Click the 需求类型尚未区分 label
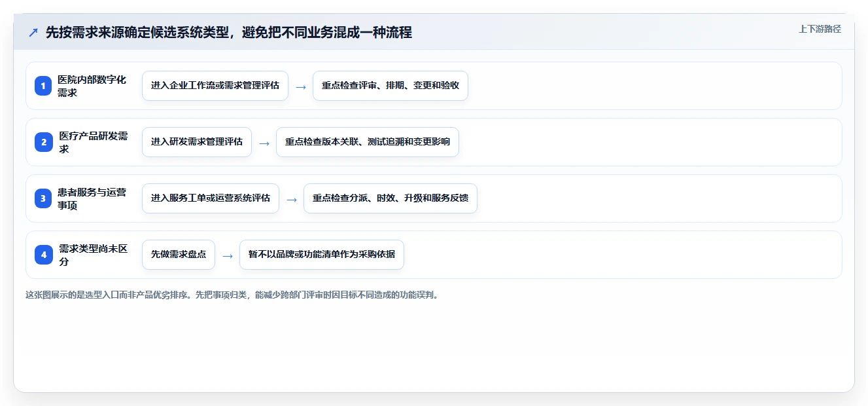Screen dimensions: 868x406 click(93, 255)
